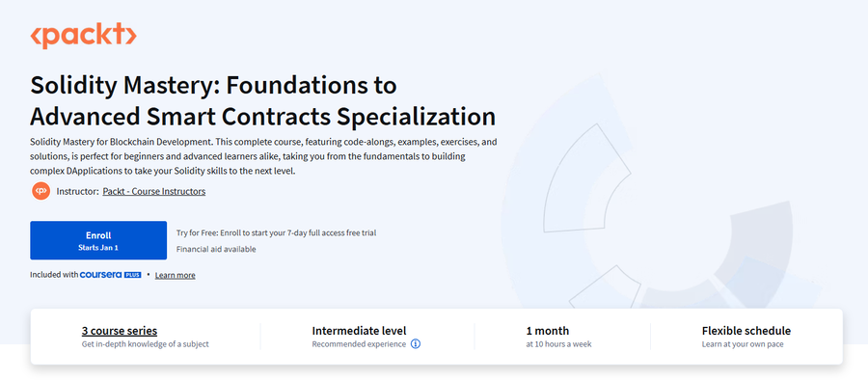Click Learn at your own pace text
The height and width of the screenshot is (380, 868).
(743, 344)
